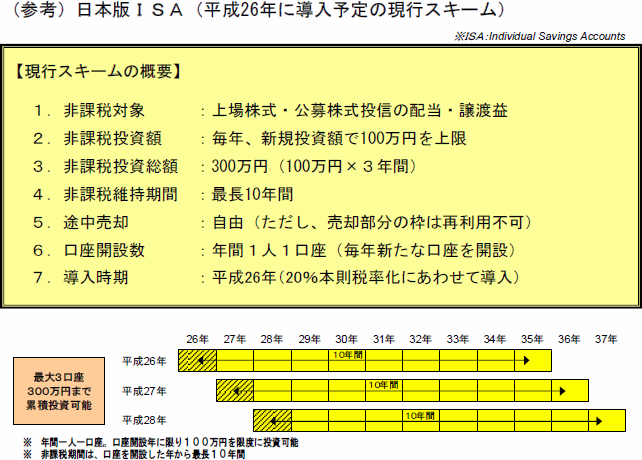Select the note ※ISA:Individual Savings Accounts

click(x=540, y=36)
